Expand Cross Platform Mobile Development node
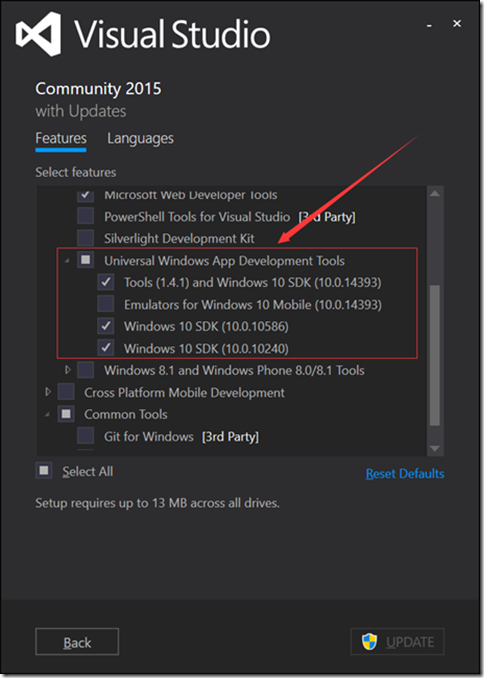This screenshot has height=678, width=484. point(48,392)
